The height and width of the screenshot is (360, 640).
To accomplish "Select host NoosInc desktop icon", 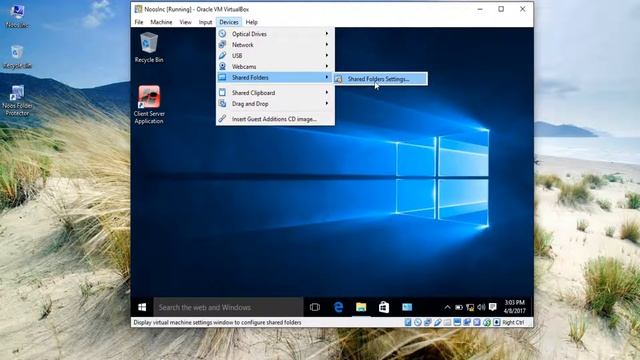I will (x=17, y=17).
